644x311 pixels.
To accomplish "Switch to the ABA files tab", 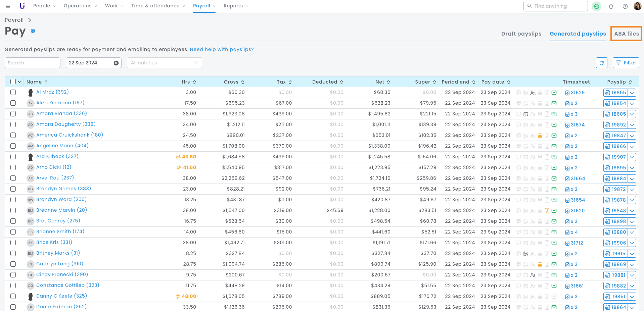I will 626,34.
